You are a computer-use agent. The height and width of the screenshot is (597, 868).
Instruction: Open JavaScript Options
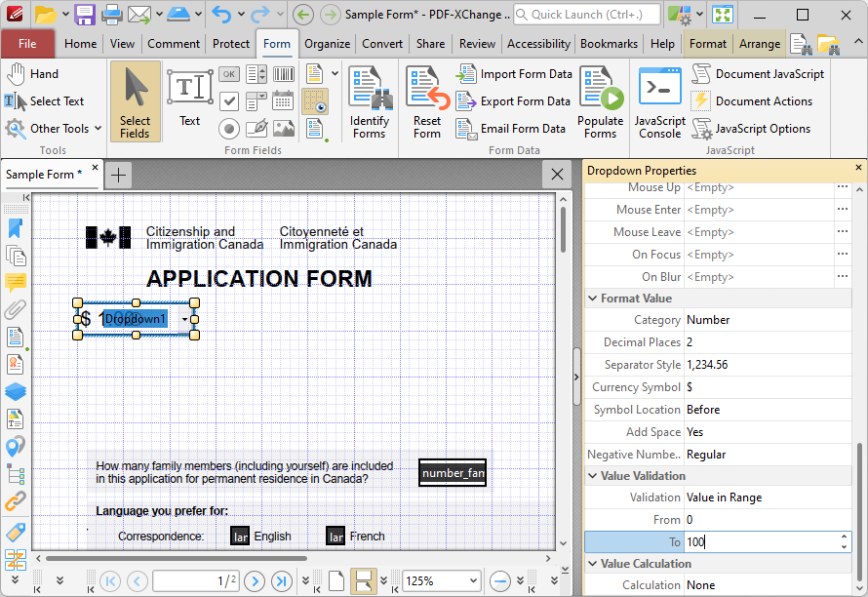tap(751, 129)
